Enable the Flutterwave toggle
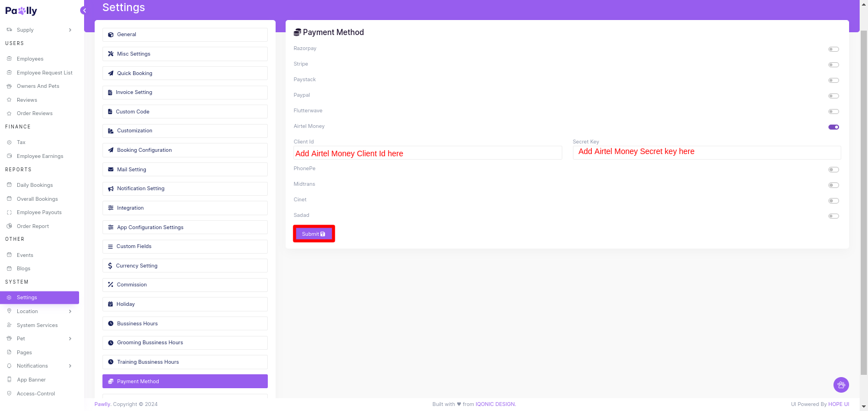 833,111
